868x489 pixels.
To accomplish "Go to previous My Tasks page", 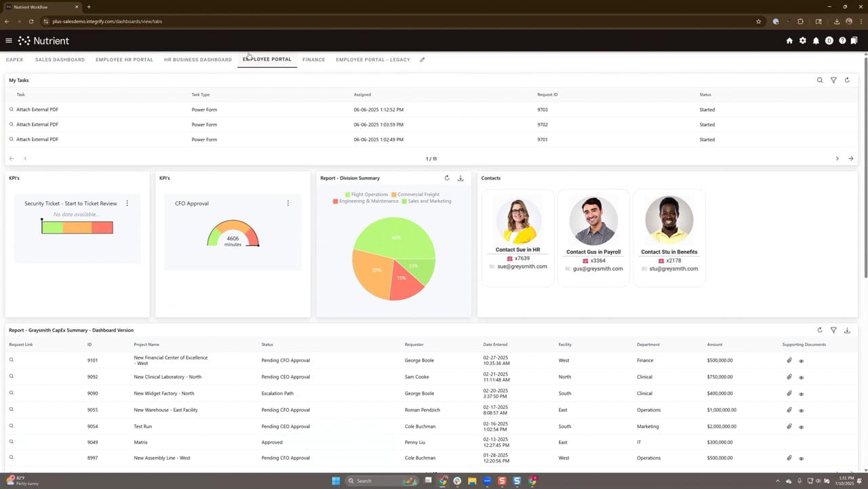I will (x=25, y=159).
